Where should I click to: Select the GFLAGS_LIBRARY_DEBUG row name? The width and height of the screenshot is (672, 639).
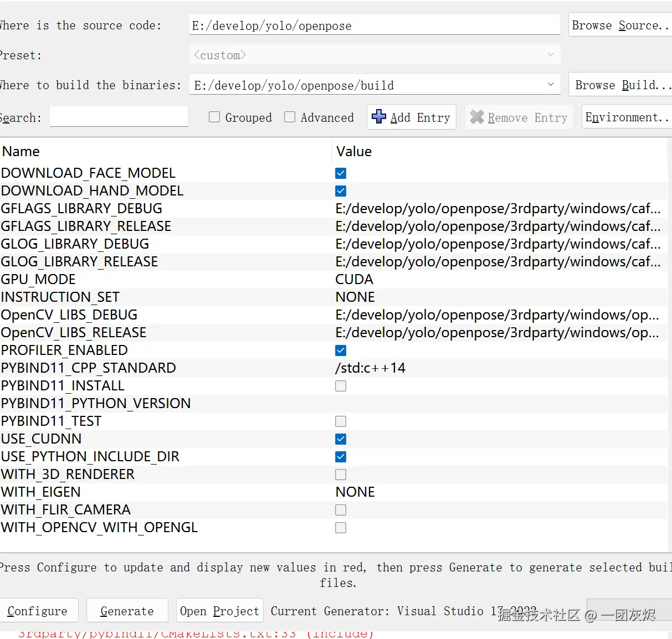(x=81, y=209)
